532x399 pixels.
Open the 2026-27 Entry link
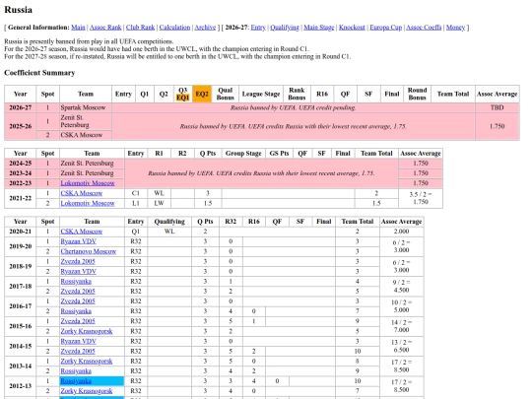point(258,28)
